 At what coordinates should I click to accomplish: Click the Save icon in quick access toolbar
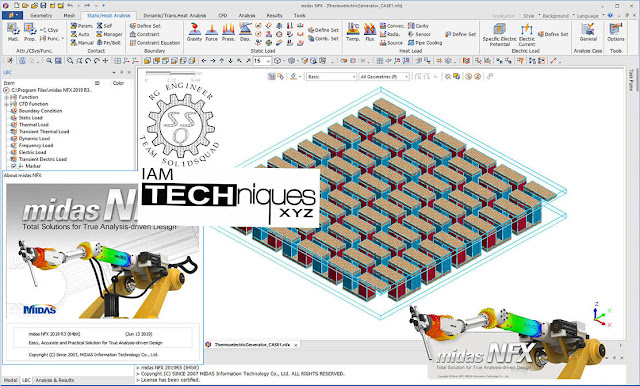tap(43, 6)
